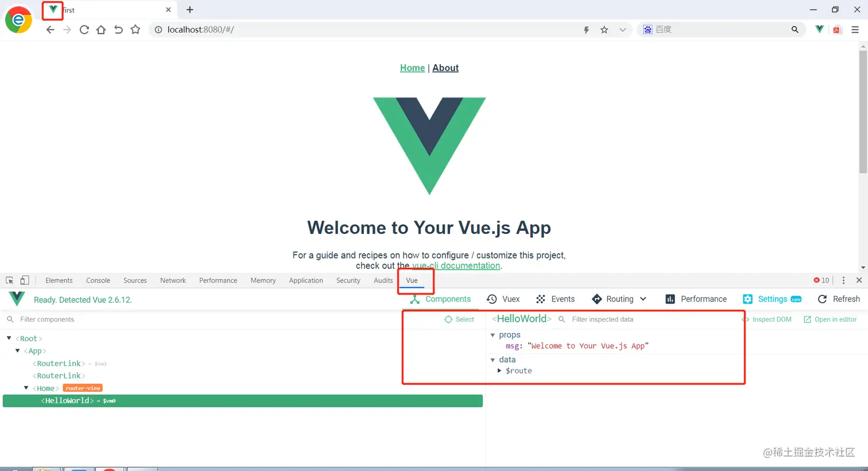Collapse the props section triangle
Screen dimensions: 868x471
pos(493,335)
